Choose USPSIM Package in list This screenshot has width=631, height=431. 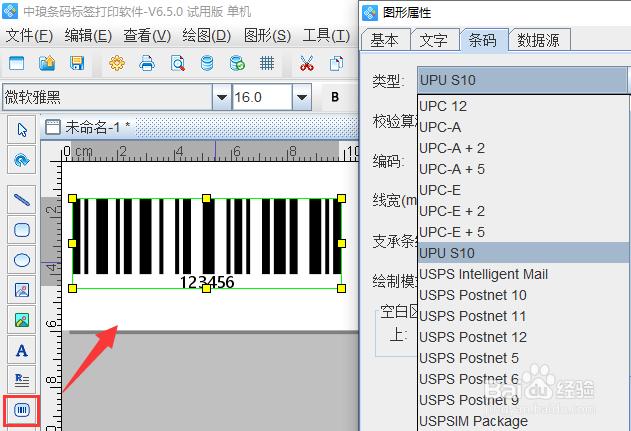[x=523, y=421]
